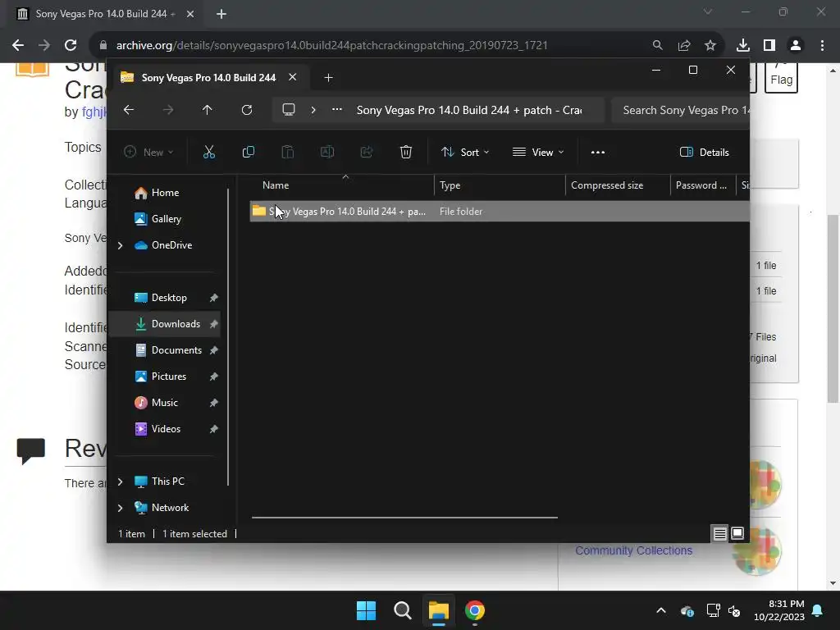Screen dimensions: 840x630
Task: Click the Chrome archive.org URL bar
Action: coord(332,46)
